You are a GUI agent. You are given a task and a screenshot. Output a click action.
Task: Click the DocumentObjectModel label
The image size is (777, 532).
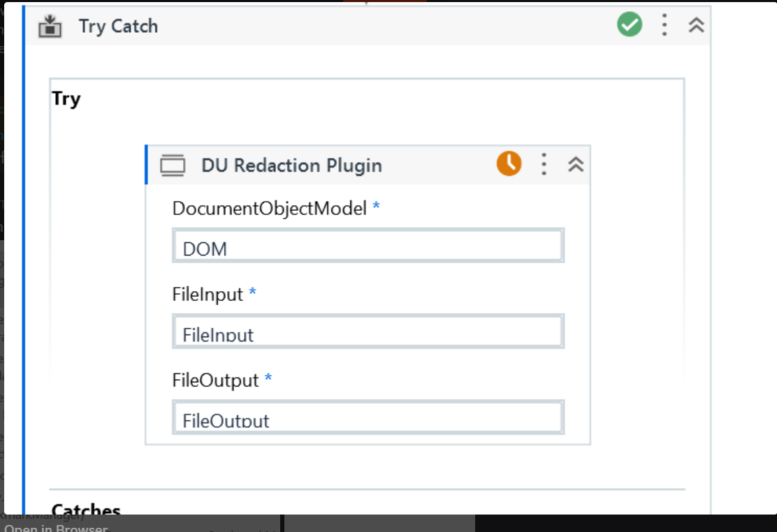pyautogui.click(x=269, y=208)
